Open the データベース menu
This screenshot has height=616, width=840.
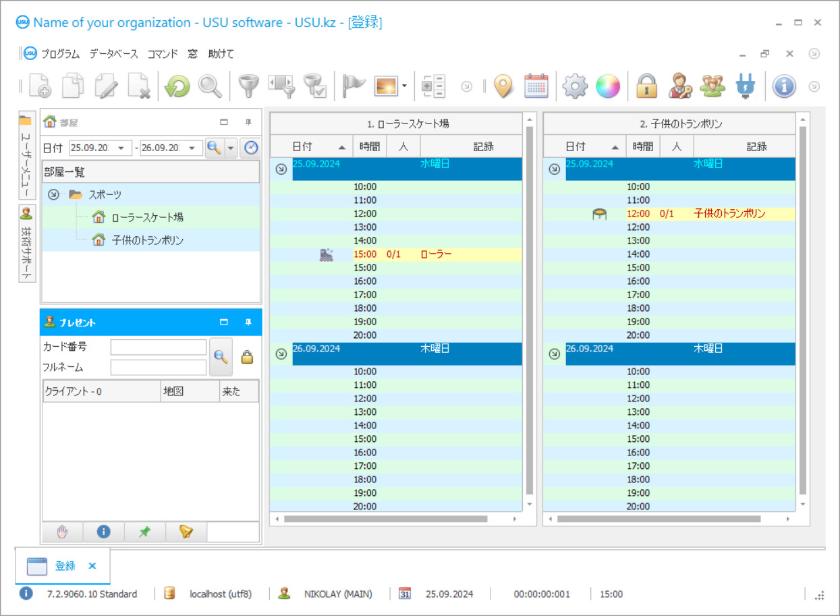(x=113, y=54)
